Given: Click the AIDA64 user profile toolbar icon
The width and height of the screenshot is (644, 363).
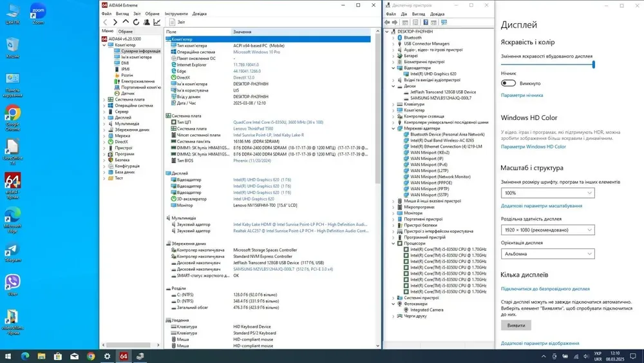Looking at the screenshot, I should pyautogui.click(x=146, y=22).
